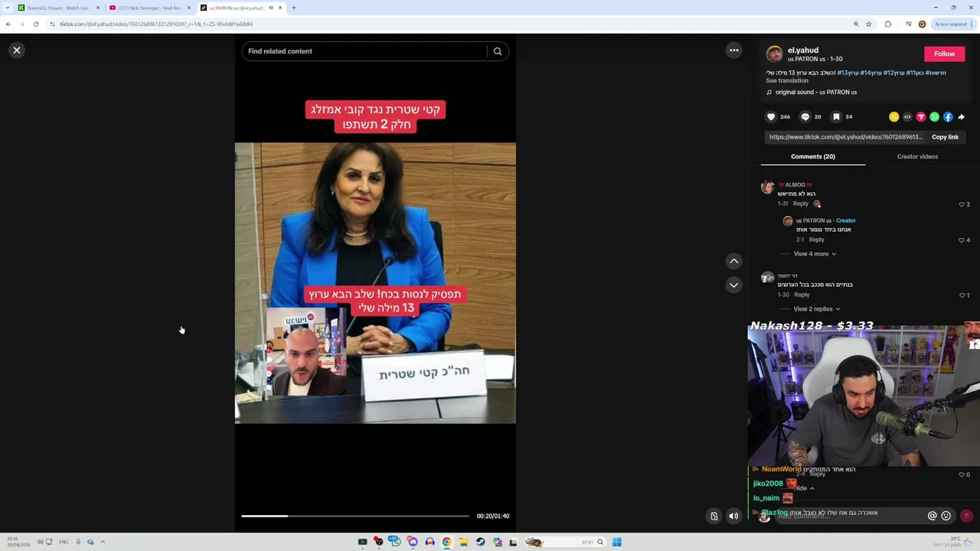Go to next video with down arrow
The image size is (980, 551).
click(x=733, y=285)
